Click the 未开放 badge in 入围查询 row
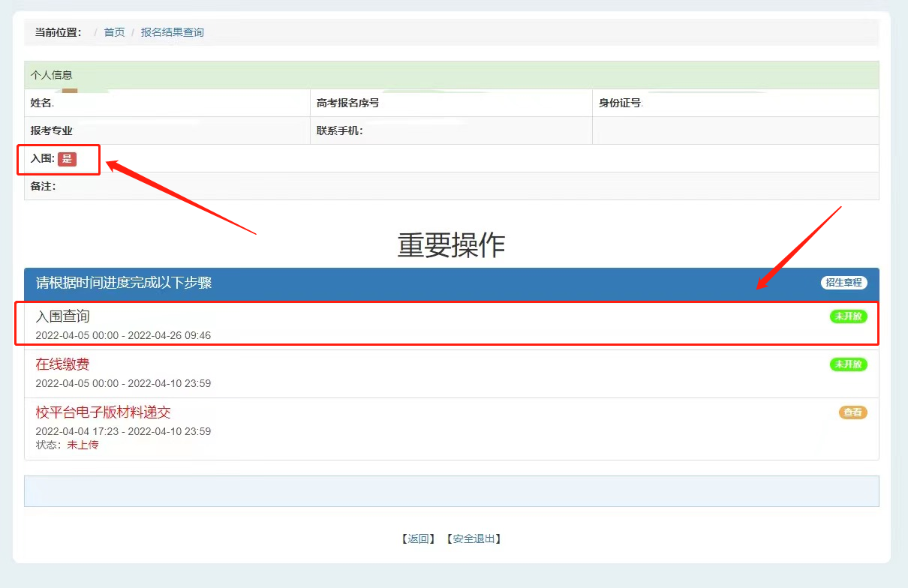This screenshot has width=908, height=588. (848, 316)
